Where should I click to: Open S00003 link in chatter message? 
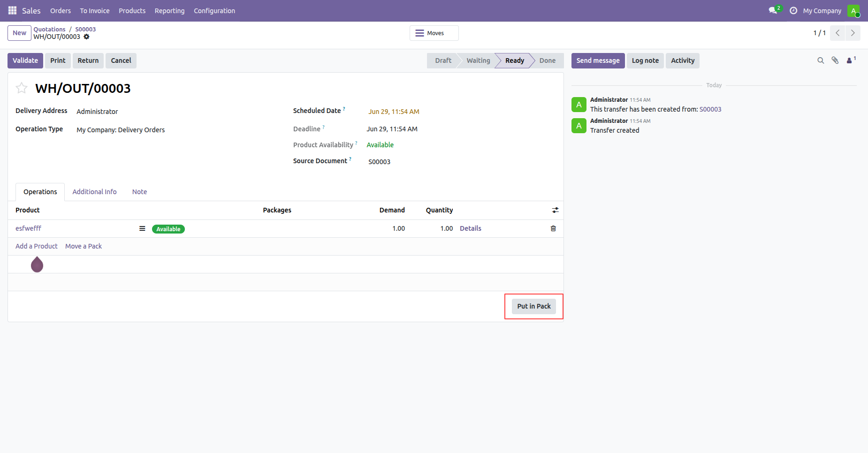pos(710,109)
